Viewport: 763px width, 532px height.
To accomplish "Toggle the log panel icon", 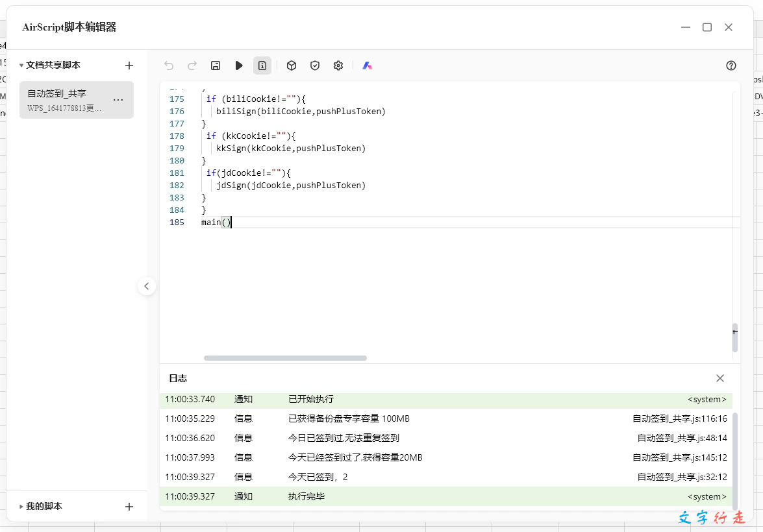I will pyautogui.click(x=262, y=66).
